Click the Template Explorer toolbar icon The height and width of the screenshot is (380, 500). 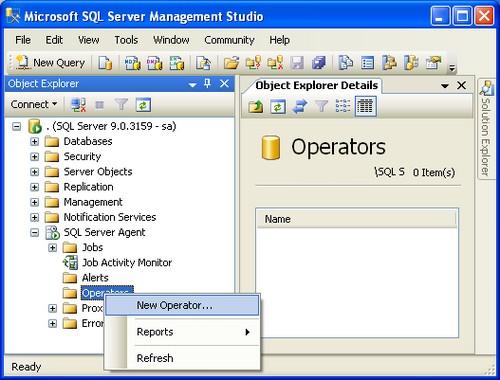click(x=411, y=63)
